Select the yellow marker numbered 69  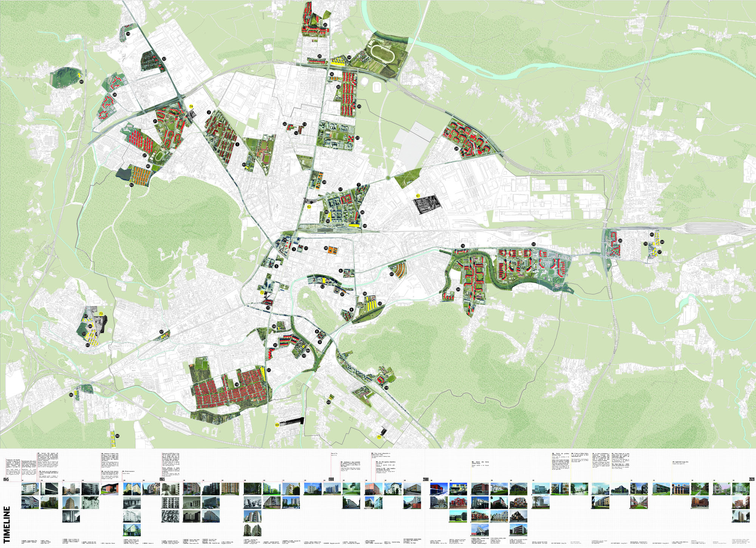(277, 425)
